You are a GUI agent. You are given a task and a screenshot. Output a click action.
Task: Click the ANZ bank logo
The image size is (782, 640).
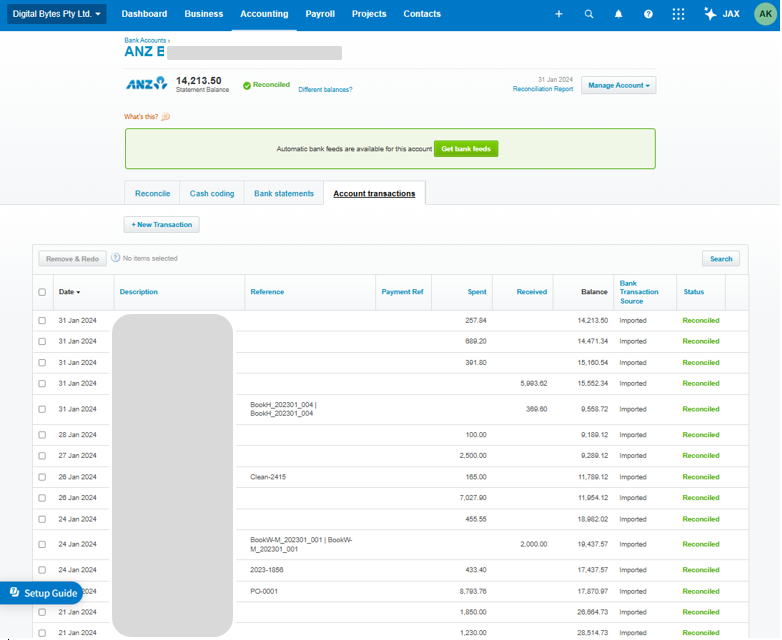point(146,84)
